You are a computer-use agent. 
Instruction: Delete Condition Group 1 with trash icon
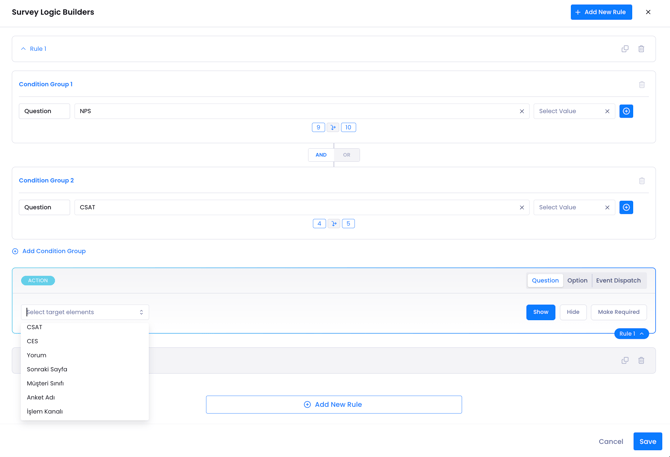pyautogui.click(x=642, y=85)
